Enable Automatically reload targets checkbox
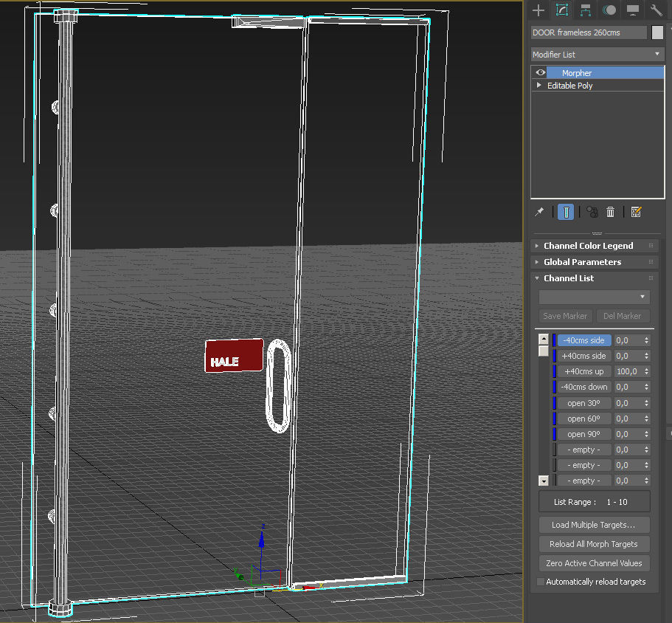 coord(541,582)
